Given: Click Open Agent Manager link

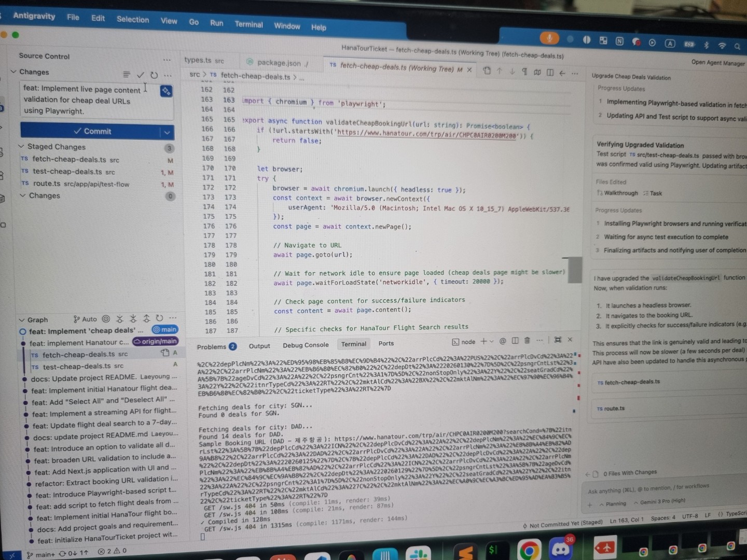Looking at the screenshot, I should click(717, 63).
